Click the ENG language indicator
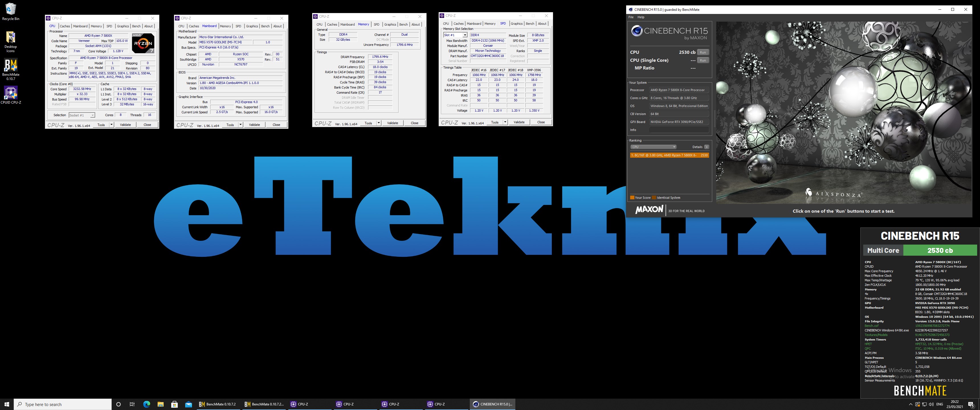 tap(939, 404)
